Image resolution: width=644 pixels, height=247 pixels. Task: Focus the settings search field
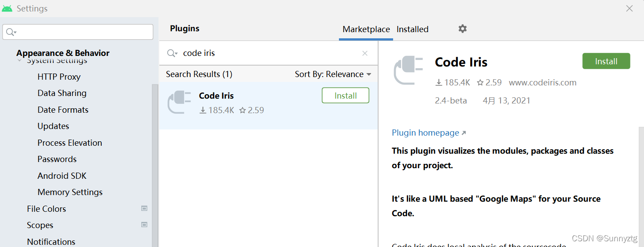click(78, 32)
